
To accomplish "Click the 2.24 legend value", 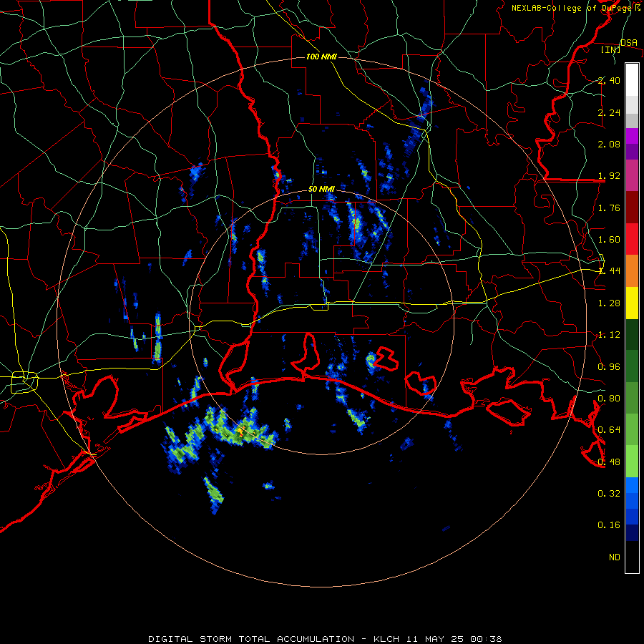I will pos(609,112).
